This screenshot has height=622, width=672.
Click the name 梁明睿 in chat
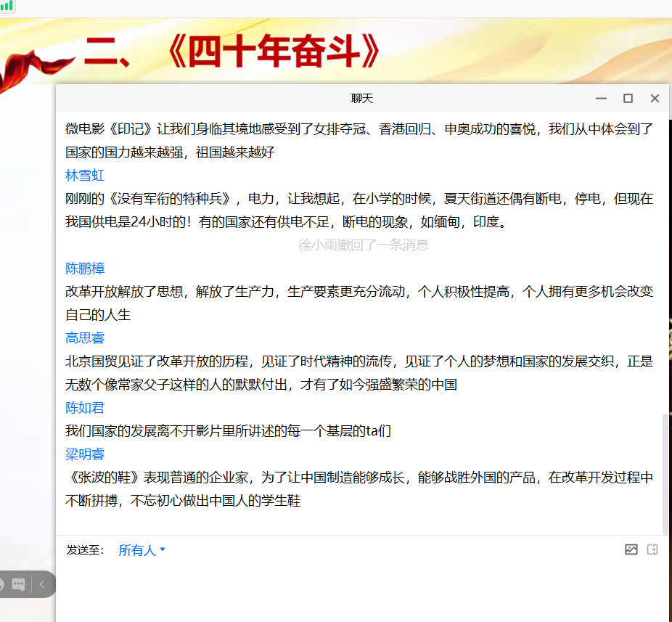click(85, 454)
